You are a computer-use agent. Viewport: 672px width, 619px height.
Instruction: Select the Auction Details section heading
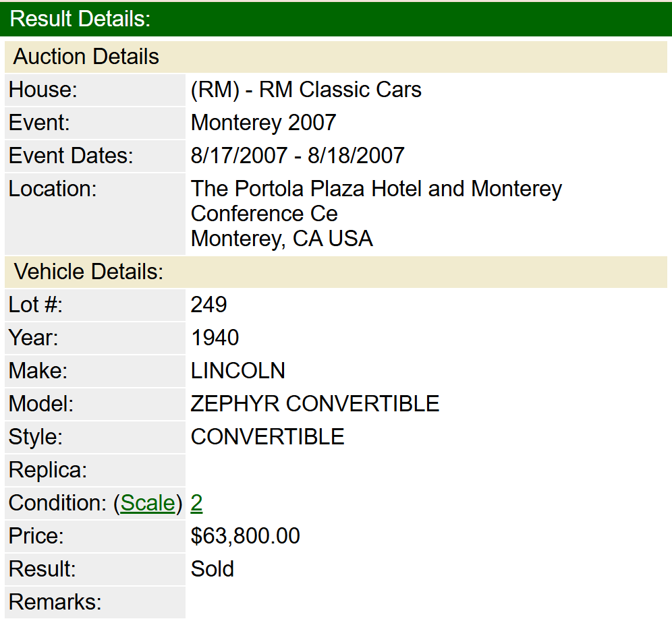point(86,57)
